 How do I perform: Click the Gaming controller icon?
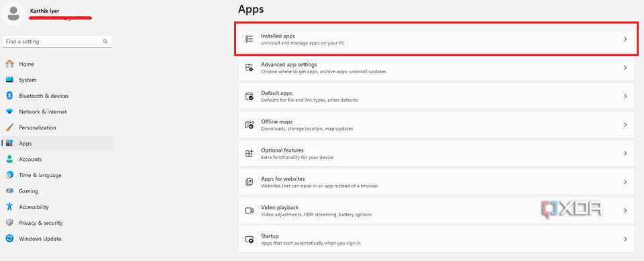tap(9, 191)
